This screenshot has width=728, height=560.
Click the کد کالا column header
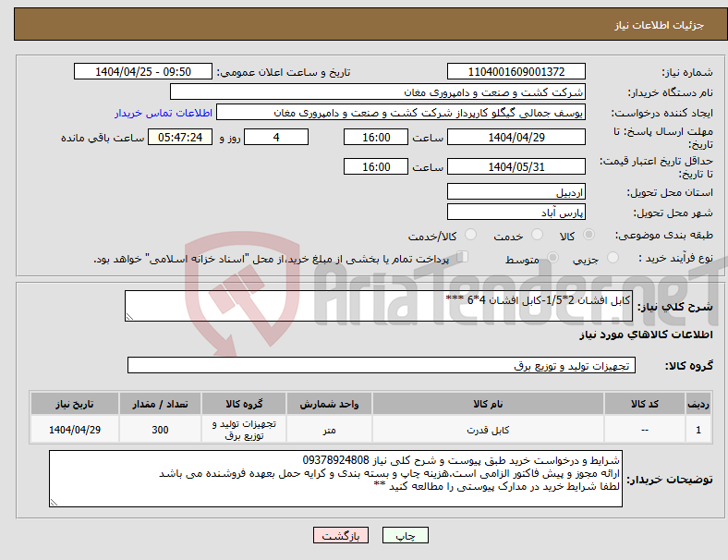[x=645, y=404]
